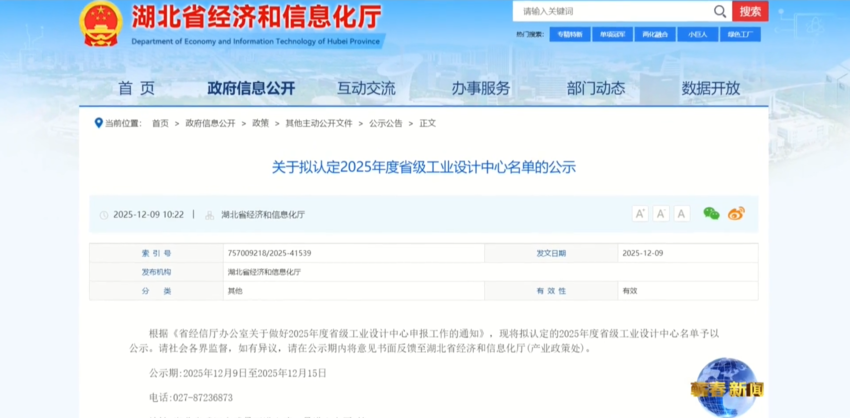Increase font size with A+ icon
This screenshot has height=418, width=850.
pos(640,214)
